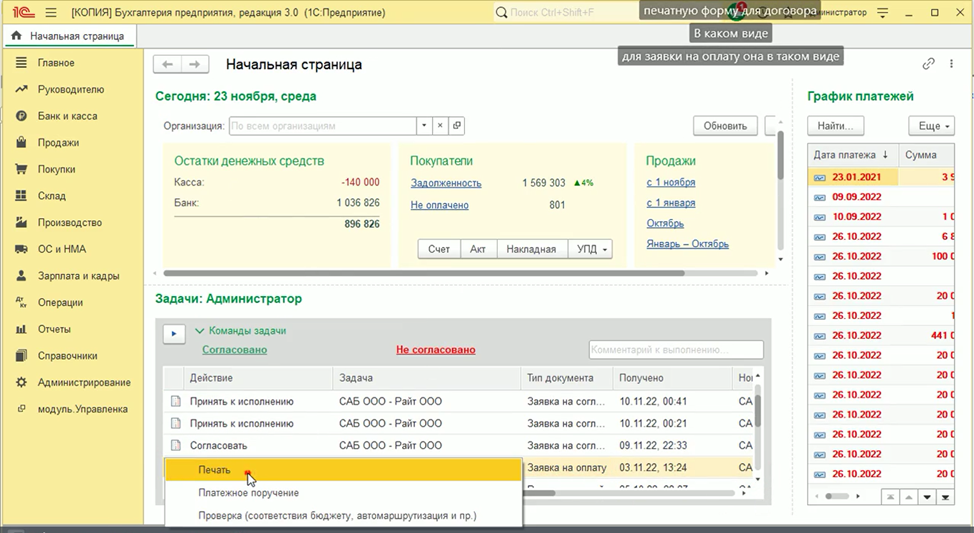
Task: Open sales link с 1 ноября
Action: (x=671, y=183)
